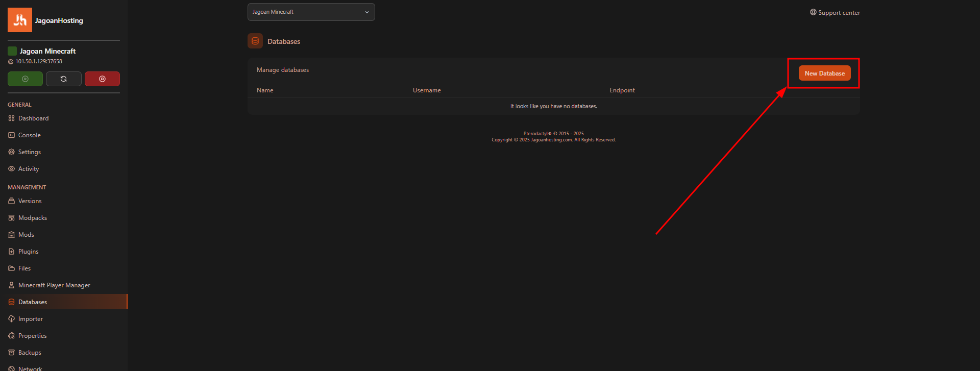Click the Importer cloud icon

coord(11,319)
